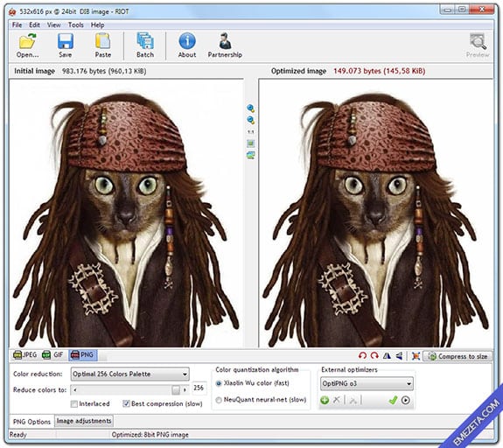Paste image from clipboard
The width and height of the screenshot is (503, 448).
pos(103,45)
